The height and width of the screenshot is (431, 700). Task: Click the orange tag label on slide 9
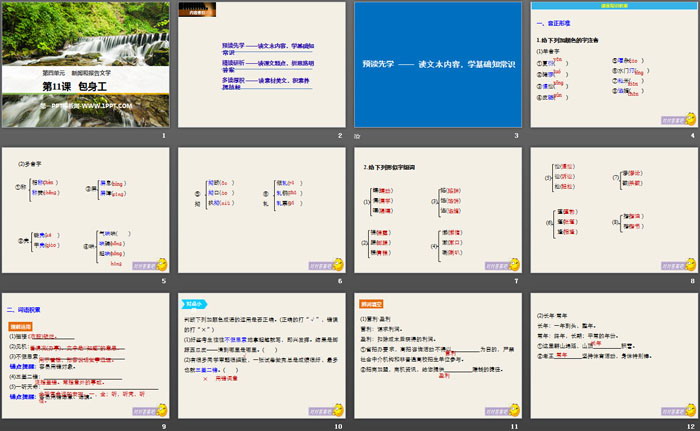point(21,325)
